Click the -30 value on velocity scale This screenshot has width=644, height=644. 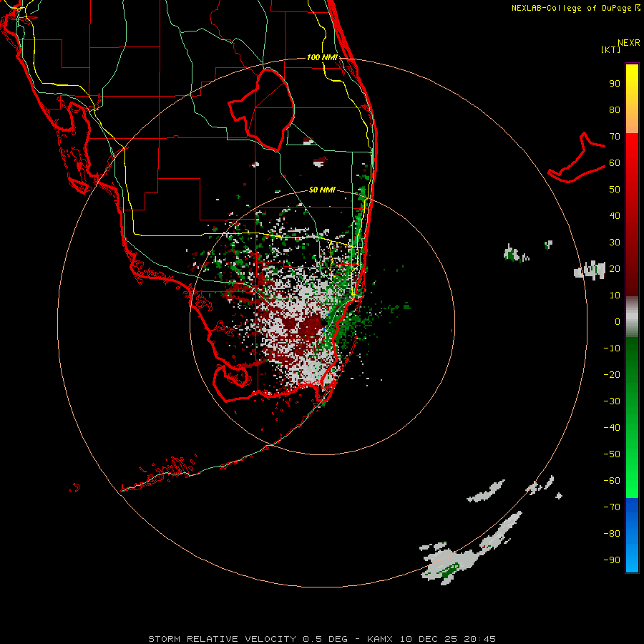click(x=612, y=401)
